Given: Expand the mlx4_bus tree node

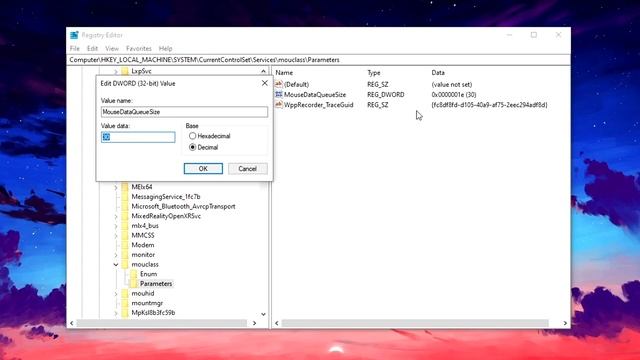Looking at the screenshot, I should click(116, 226).
